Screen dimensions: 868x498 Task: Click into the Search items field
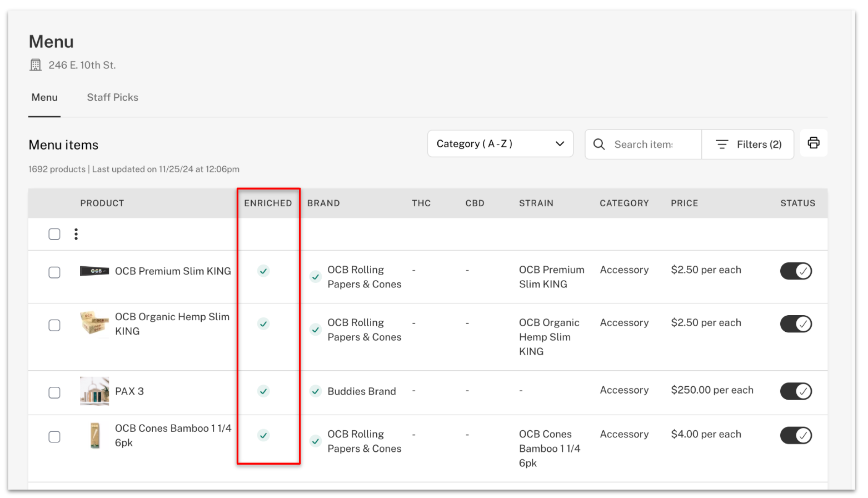pyautogui.click(x=643, y=145)
